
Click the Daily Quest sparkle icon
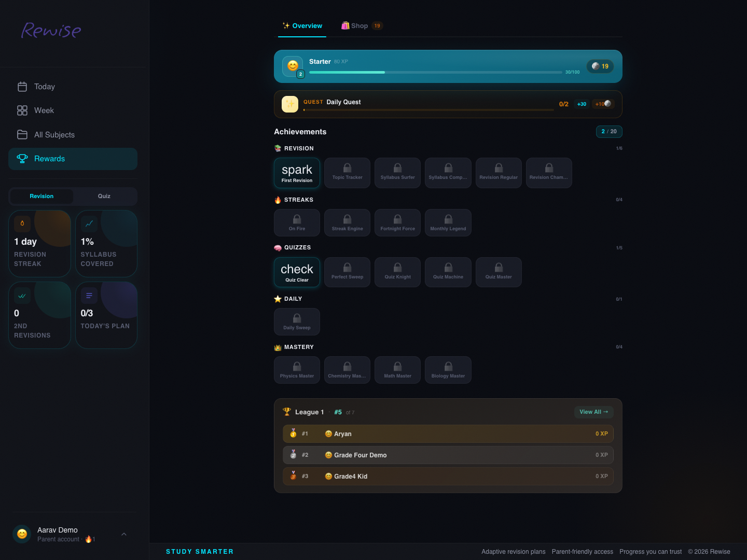[x=290, y=104]
